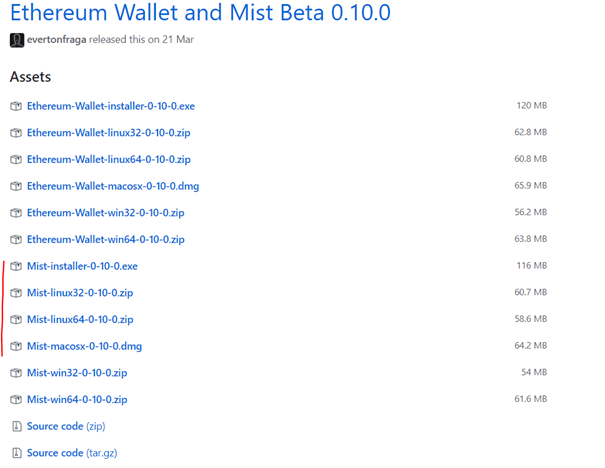Click the Assets section heading
Viewport: 605px width, 468px height.
(30, 76)
